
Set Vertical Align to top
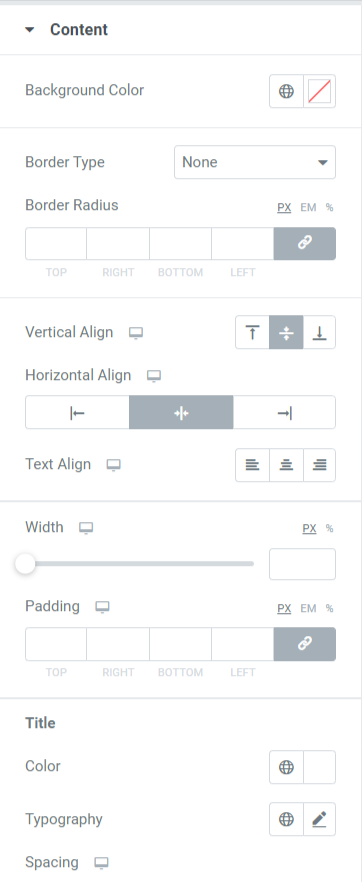coord(252,332)
